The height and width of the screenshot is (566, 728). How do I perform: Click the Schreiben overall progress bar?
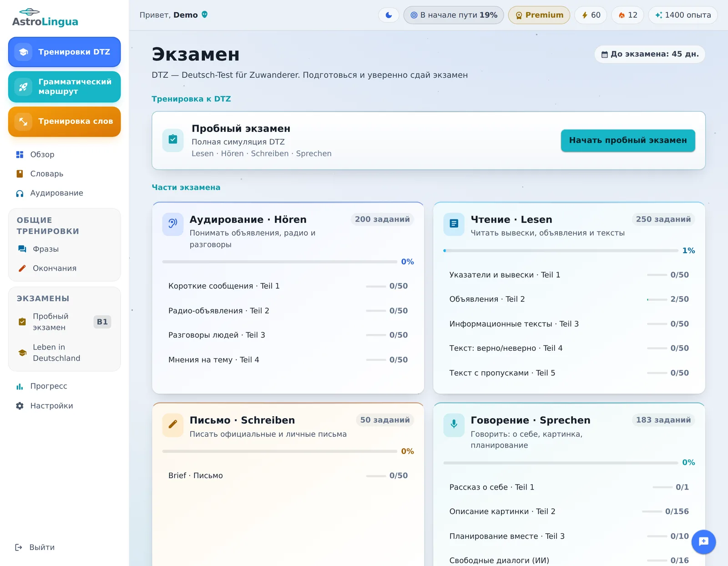pyautogui.click(x=280, y=451)
